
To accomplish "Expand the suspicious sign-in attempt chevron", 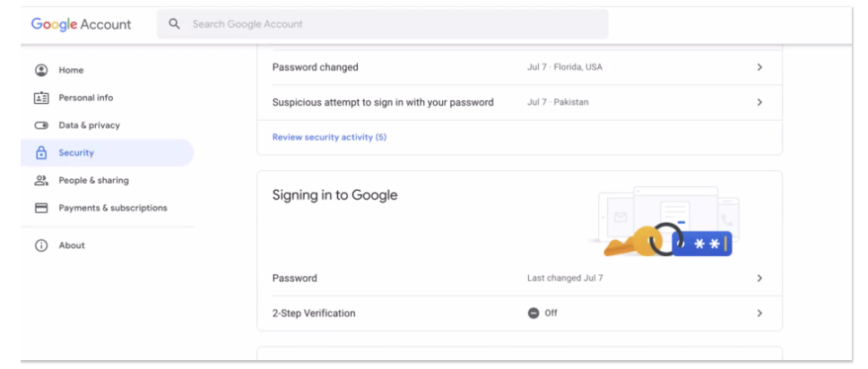I will (759, 102).
